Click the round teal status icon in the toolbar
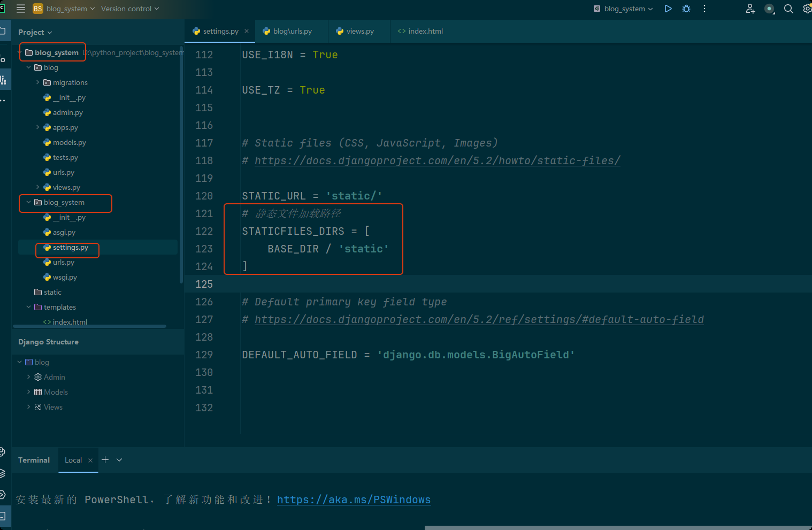Image resolution: width=812 pixels, height=530 pixels. pos(769,9)
